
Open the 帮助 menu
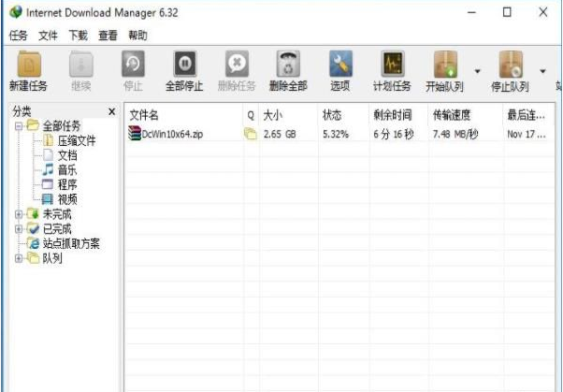137,36
